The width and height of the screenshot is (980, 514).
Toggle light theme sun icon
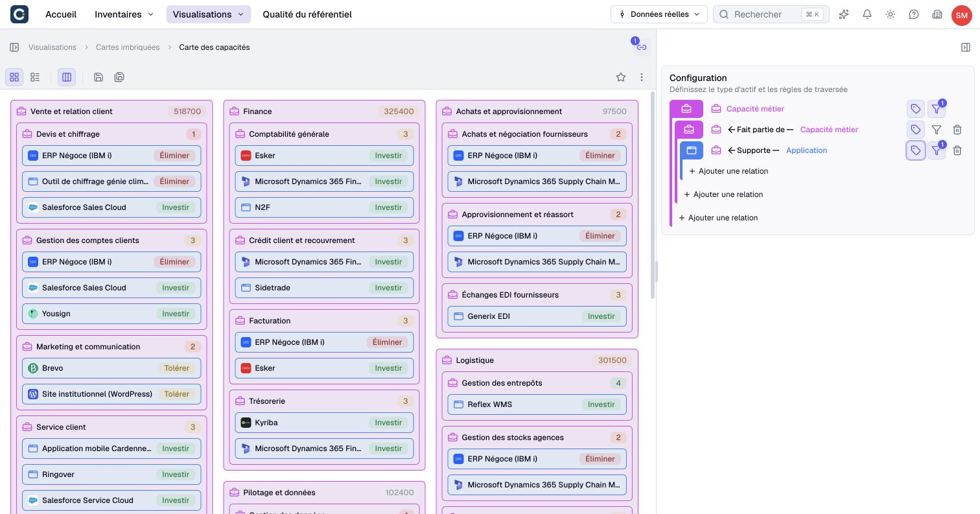click(x=891, y=14)
